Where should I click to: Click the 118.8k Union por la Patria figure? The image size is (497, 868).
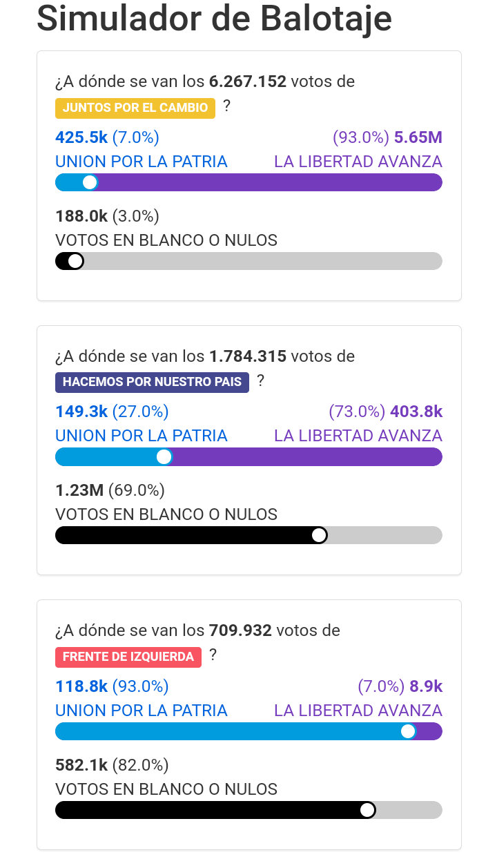point(81,686)
